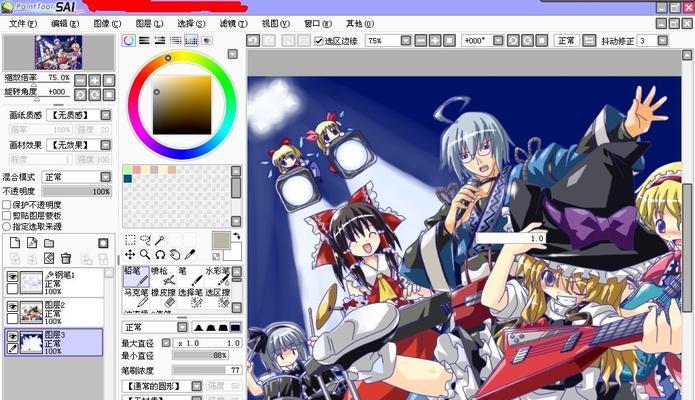
Task: Select the zoom magnifier tool
Action: 145,255
